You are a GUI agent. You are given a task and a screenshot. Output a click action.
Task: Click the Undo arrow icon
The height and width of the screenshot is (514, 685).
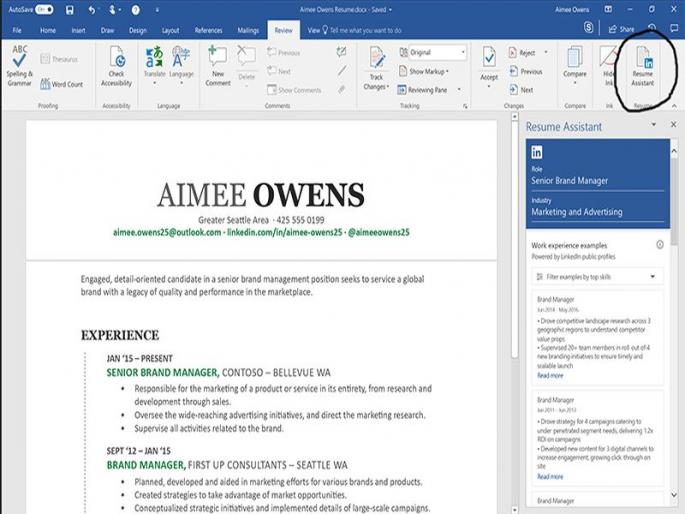[91, 10]
